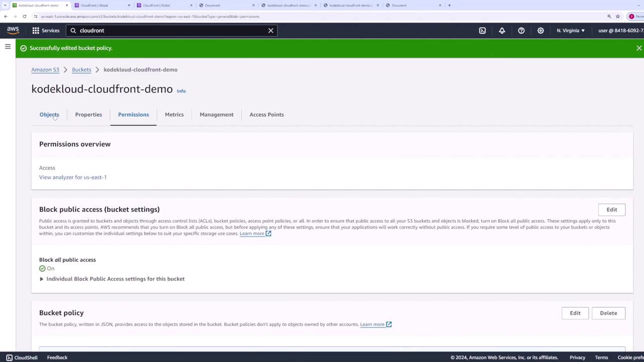Open the Access Points tab
Image resolution: width=644 pixels, height=362 pixels.
click(x=267, y=115)
